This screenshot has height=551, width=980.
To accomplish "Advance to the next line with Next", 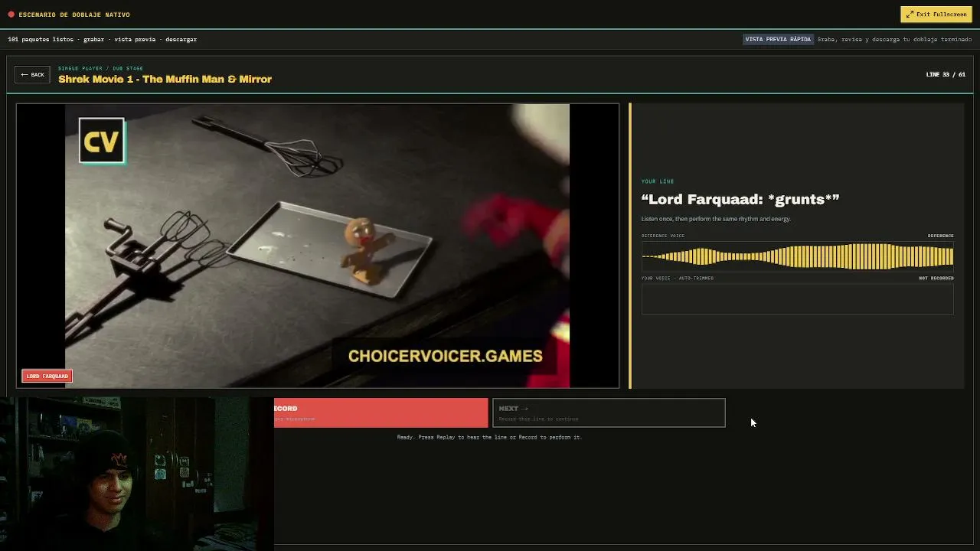I will (x=609, y=412).
